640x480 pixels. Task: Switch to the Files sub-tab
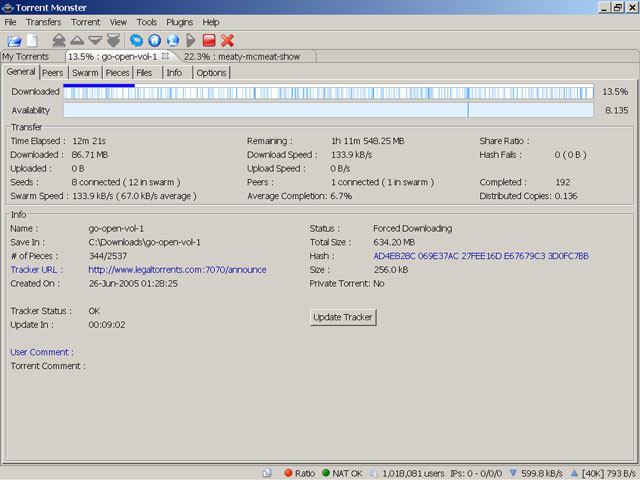144,73
